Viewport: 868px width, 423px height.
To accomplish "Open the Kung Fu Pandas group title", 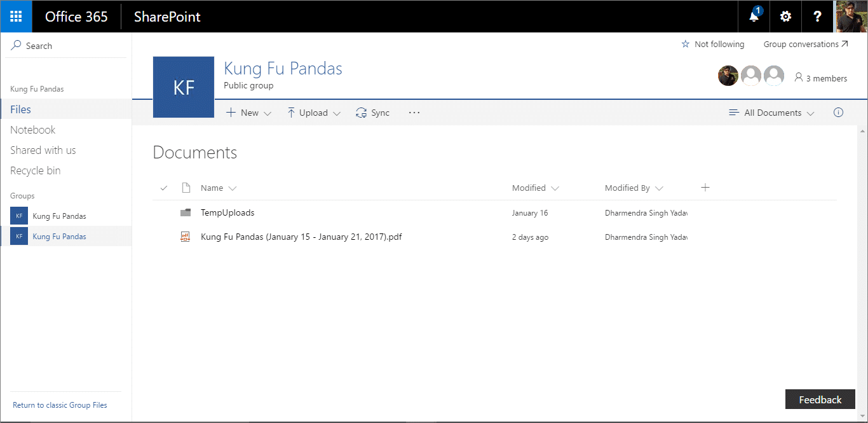I will click(x=283, y=68).
